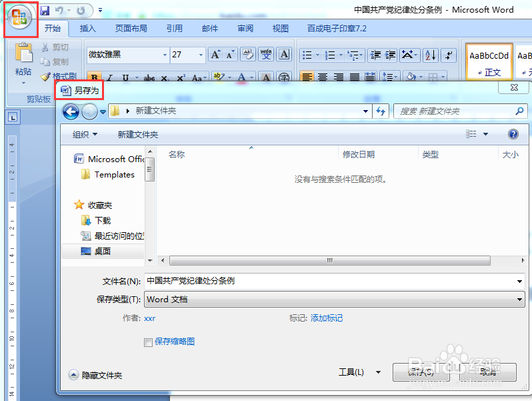Click the Paste clipboard icon
The height and width of the screenshot is (401, 532).
[23, 53]
